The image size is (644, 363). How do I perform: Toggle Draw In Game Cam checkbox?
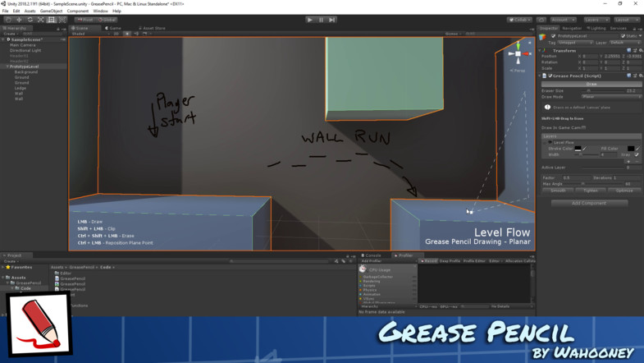tap(584, 127)
